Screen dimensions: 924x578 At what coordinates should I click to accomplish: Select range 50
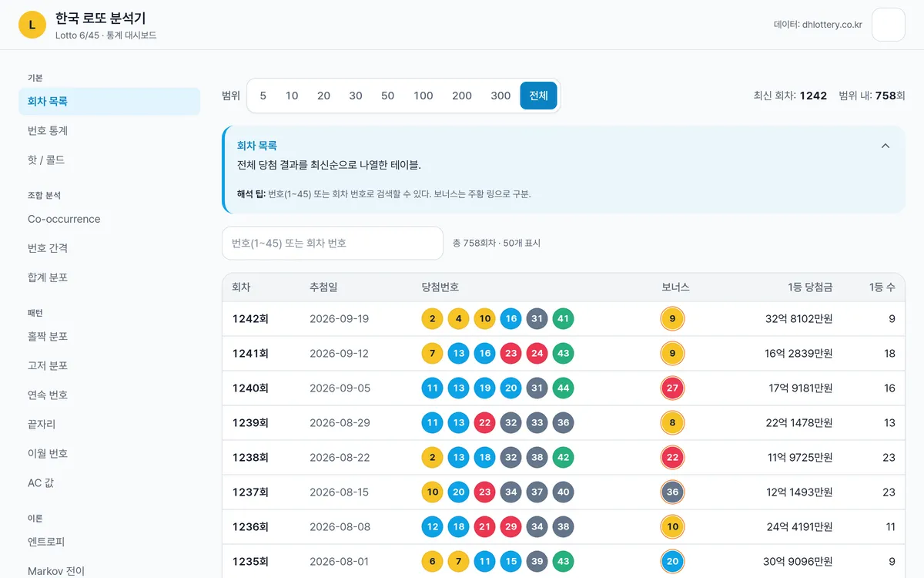pos(387,96)
